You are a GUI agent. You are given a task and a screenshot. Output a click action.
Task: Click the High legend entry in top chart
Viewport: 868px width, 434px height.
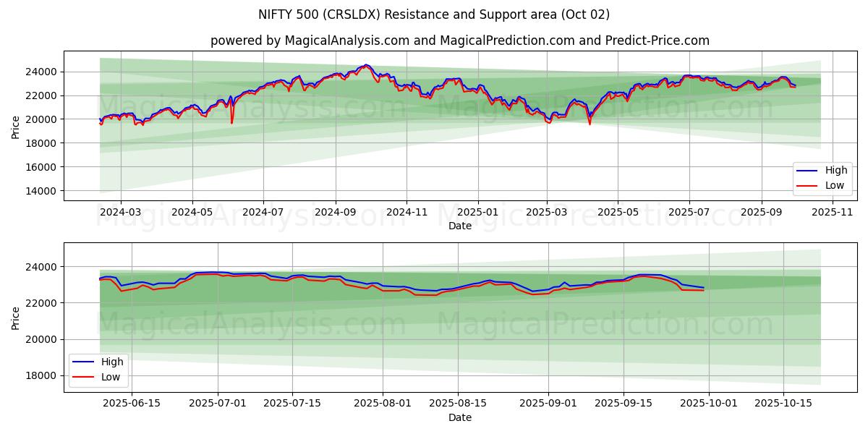[836, 171]
